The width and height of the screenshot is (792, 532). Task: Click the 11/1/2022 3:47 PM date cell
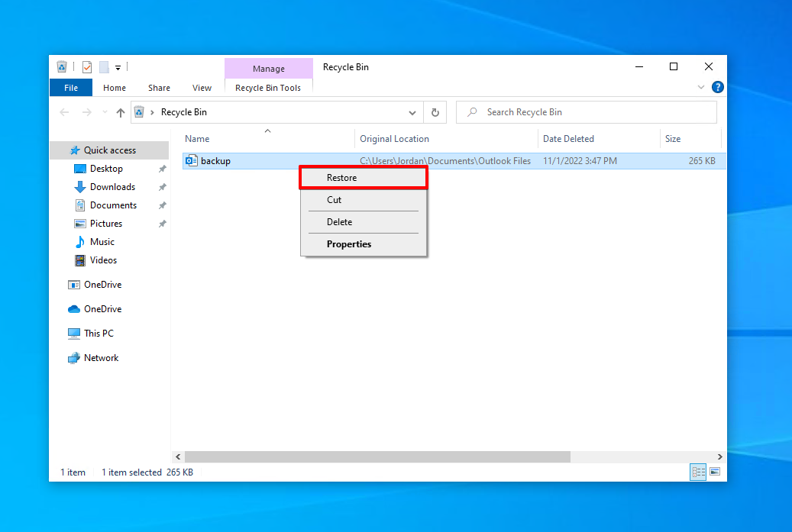tap(580, 161)
